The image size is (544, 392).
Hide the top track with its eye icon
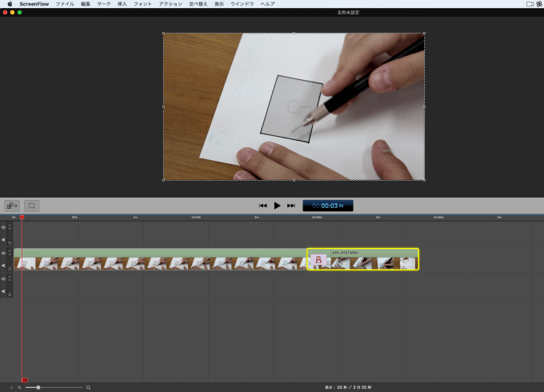(3, 227)
